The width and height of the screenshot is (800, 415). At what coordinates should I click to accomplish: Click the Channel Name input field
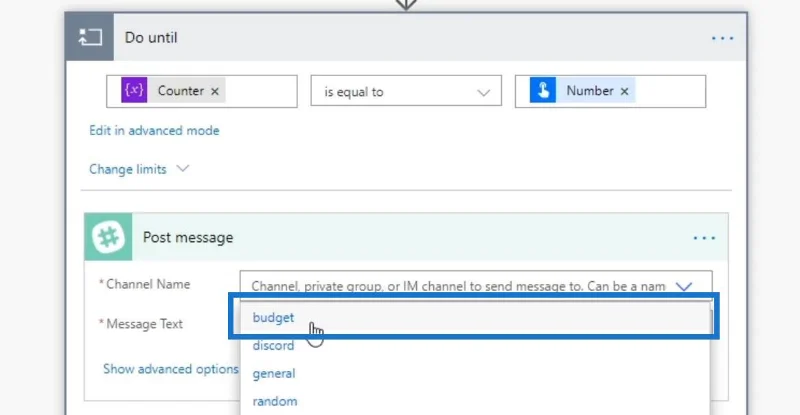476,286
